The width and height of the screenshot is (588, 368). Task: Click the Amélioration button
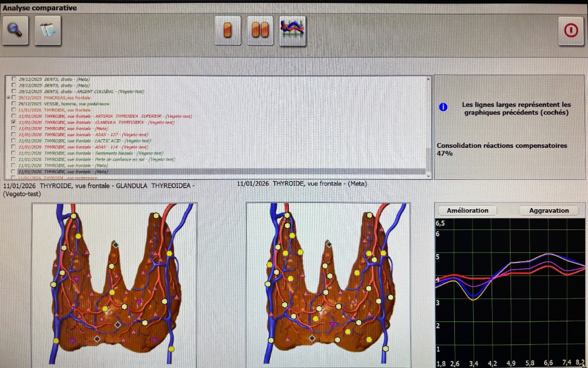pyautogui.click(x=467, y=210)
